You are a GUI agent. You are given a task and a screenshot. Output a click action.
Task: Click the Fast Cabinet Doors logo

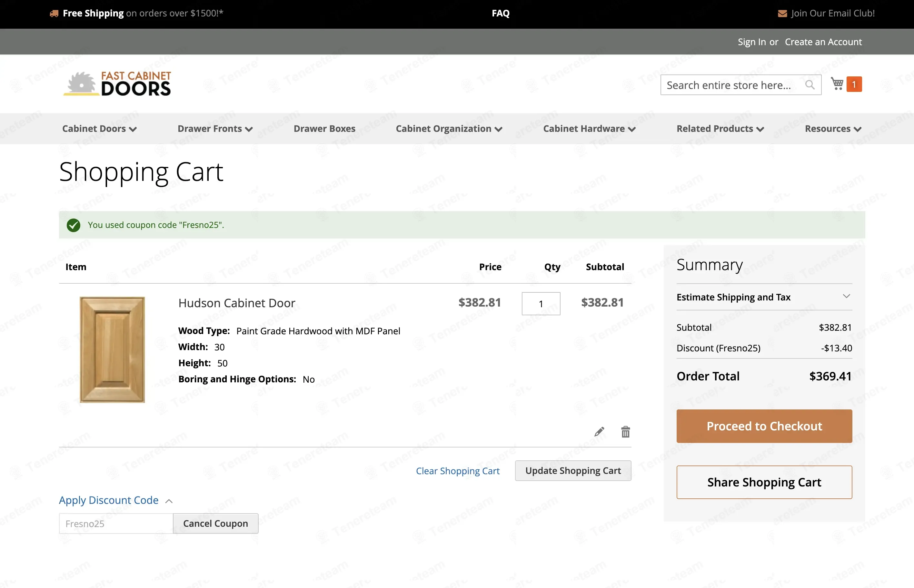point(117,83)
